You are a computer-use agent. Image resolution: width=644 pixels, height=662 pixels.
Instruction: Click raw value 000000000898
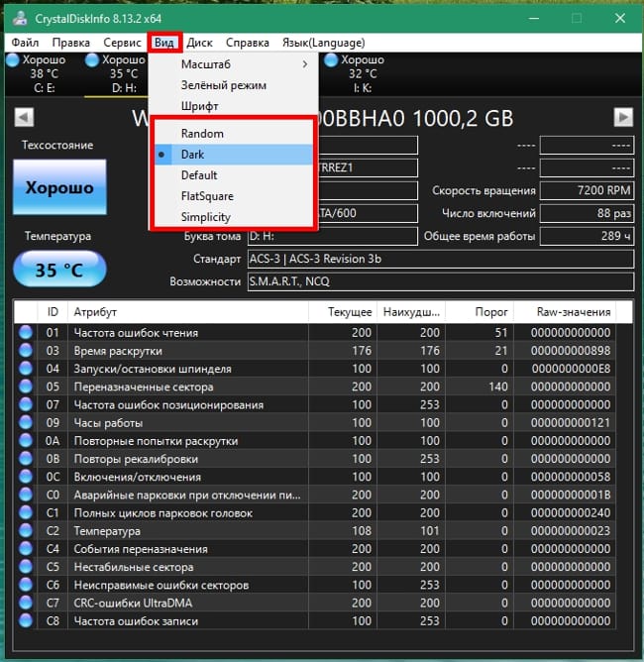pyautogui.click(x=571, y=351)
